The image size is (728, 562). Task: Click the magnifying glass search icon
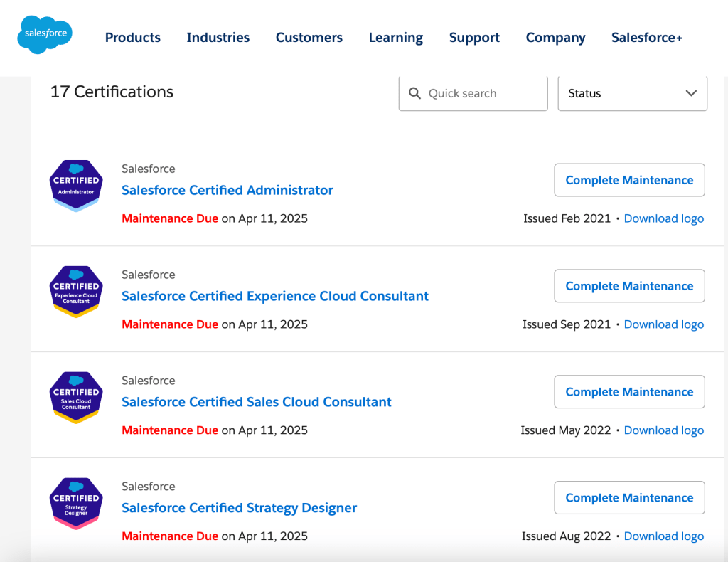click(415, 93)
